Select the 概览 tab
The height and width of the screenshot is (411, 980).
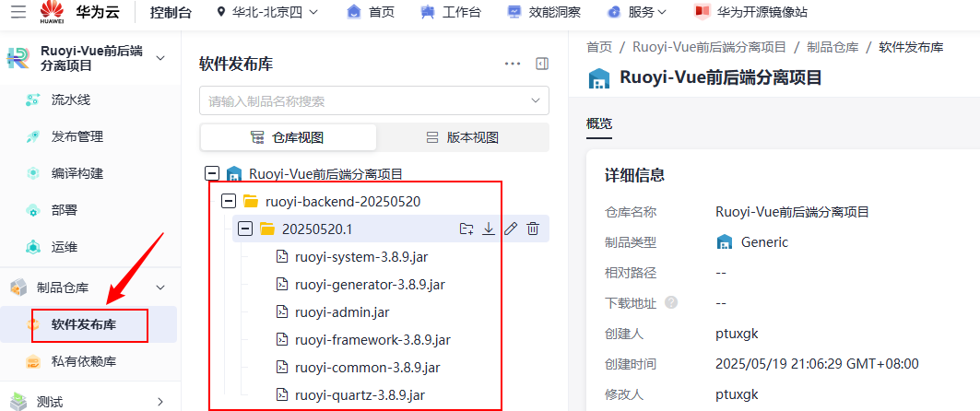[599, 123]
